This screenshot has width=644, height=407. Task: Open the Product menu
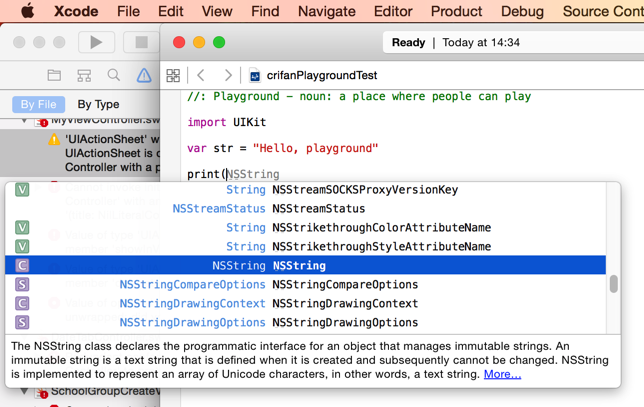click(456, 11)
